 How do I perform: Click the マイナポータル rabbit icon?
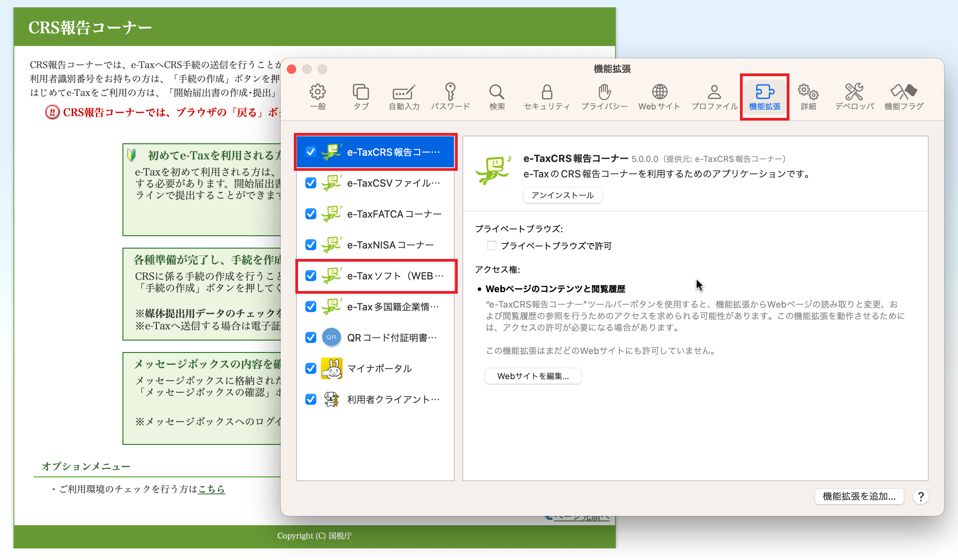pyautogui.click(x=332, y=368)
